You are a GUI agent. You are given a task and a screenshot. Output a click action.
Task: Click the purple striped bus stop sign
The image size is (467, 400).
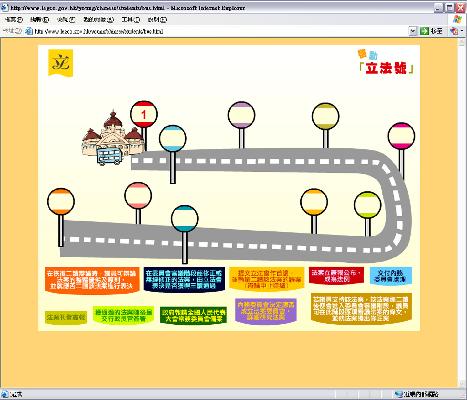[241, 115]
